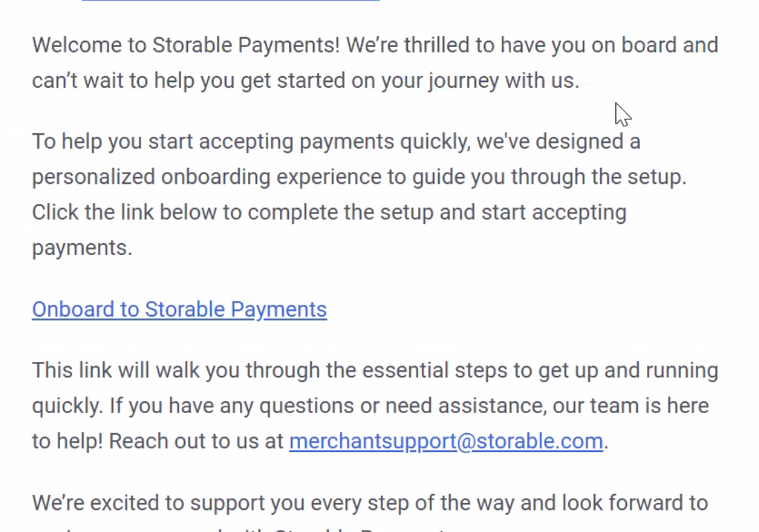Click the text "Reach out to us at"
Viewport: 759px width, 532px height.
[x=196, y=441]
